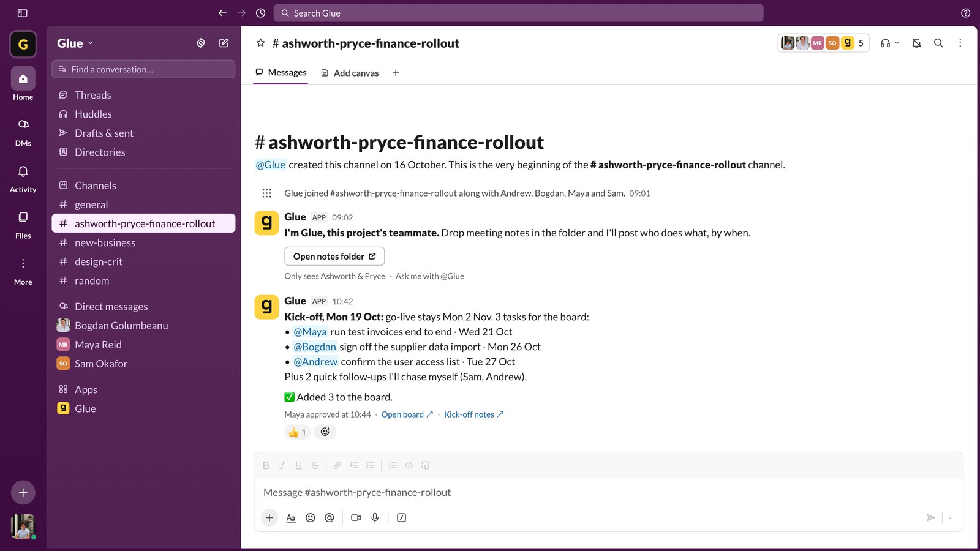The width and height of the screenshot is (980, 551).
Task: Open Directories in the sidebar
Action: coord(143,152)
